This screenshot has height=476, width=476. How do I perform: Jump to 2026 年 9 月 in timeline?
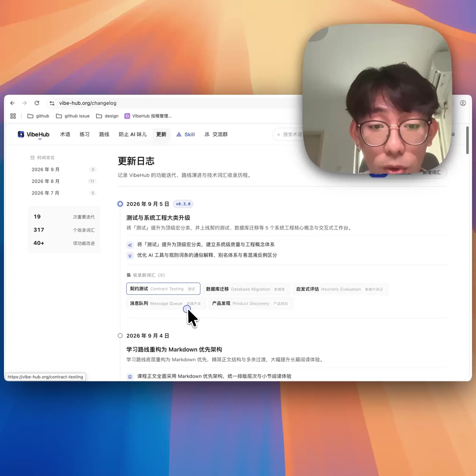63,170
